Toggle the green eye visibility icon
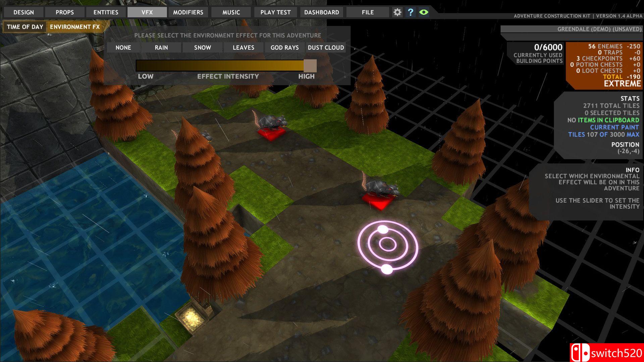644x362 pixels. click(x=424, y=12)
